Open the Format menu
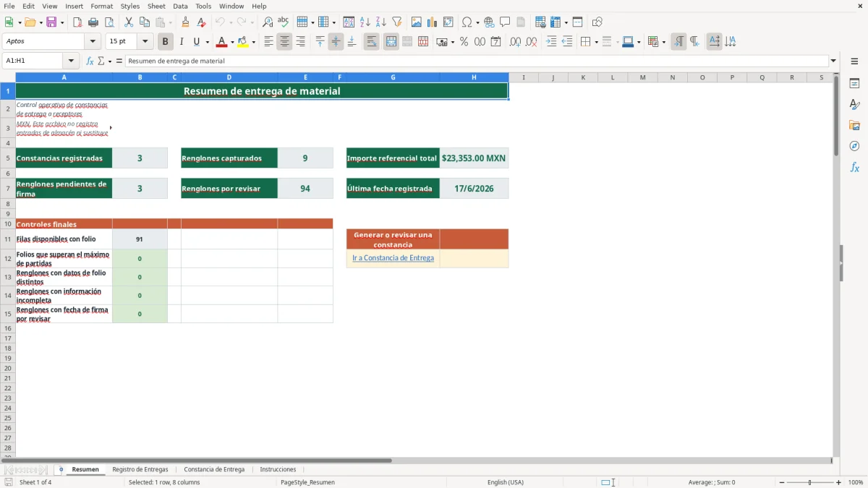This screenshot has width=868, height=488. [101, 6]
